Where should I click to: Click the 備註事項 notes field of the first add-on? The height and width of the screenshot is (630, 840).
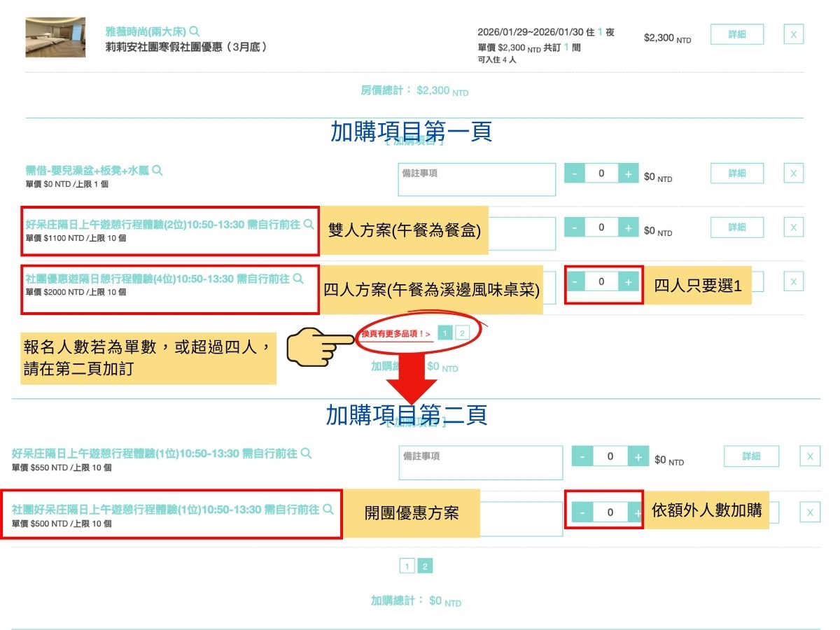(476, 178)
